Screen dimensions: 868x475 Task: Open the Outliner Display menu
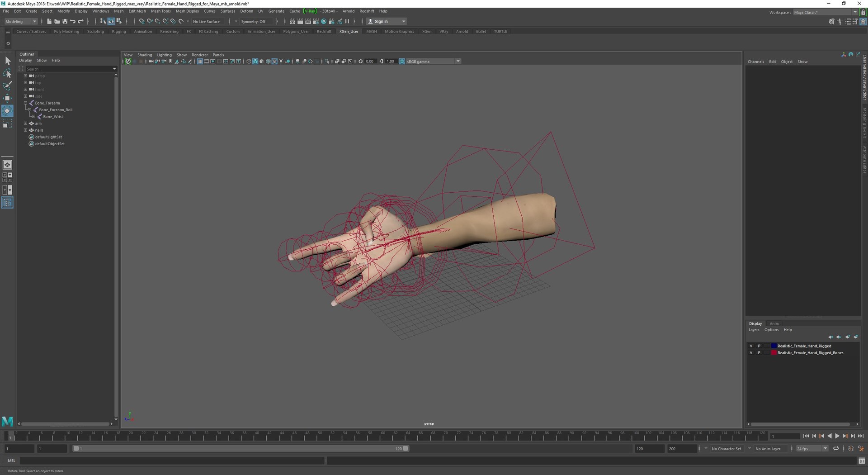coord(25,60)
